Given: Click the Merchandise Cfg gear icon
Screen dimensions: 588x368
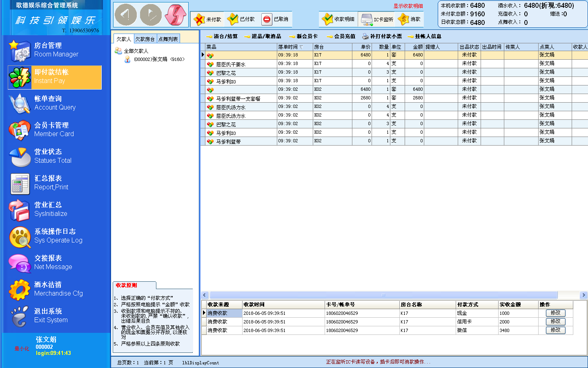Looking at the screenshot, I should point(19,290).
